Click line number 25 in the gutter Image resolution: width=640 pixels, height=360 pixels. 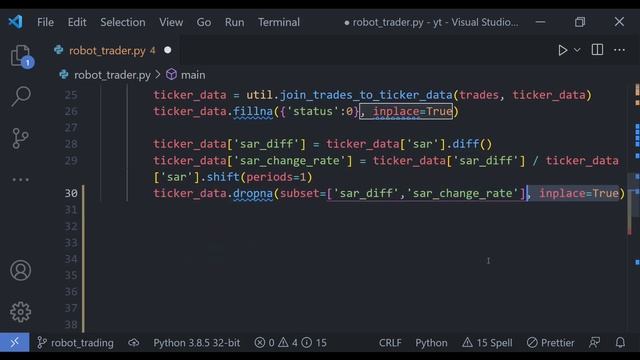[x=71, y=95]
